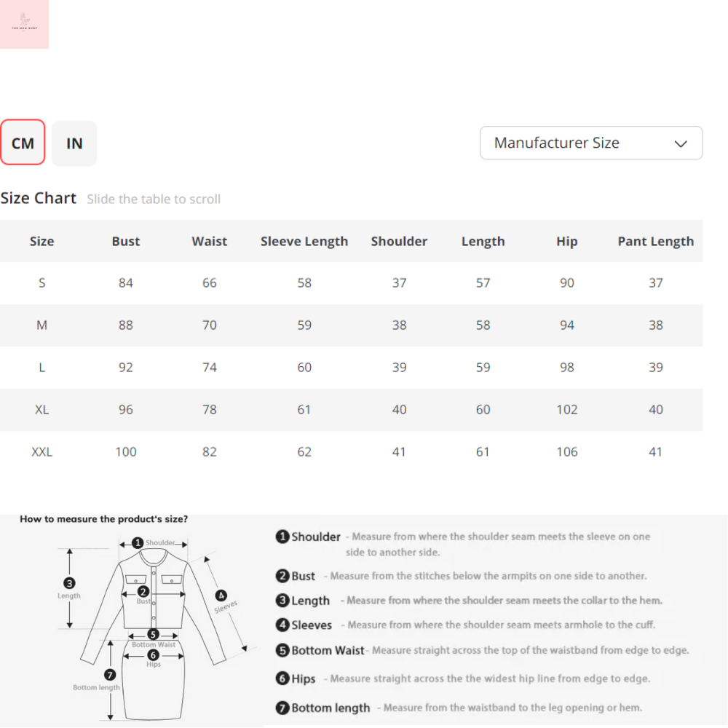Click the pink shop logo
This screenshot has height=728, width=728.
pyautogui.click(x=24, y=24)
